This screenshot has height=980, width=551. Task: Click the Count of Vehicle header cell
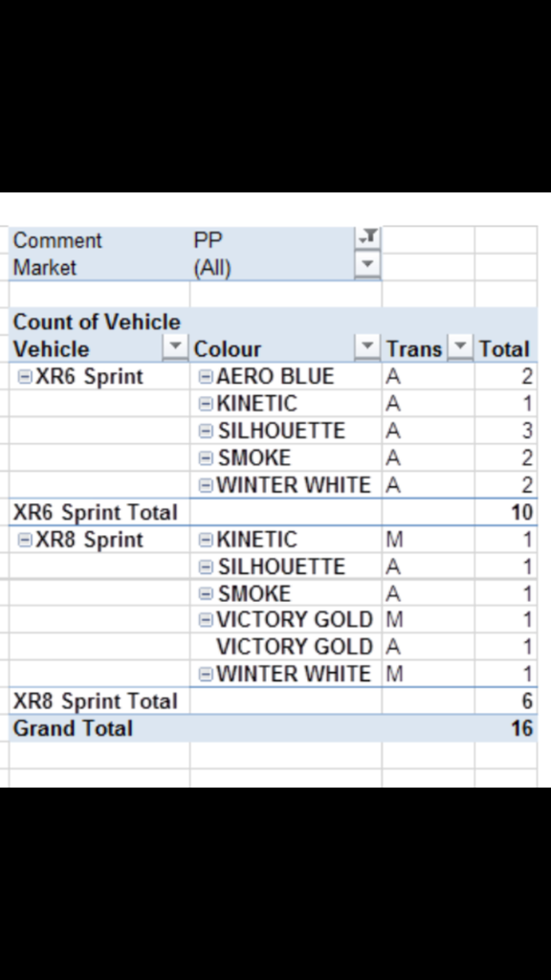tap(97, 322)
